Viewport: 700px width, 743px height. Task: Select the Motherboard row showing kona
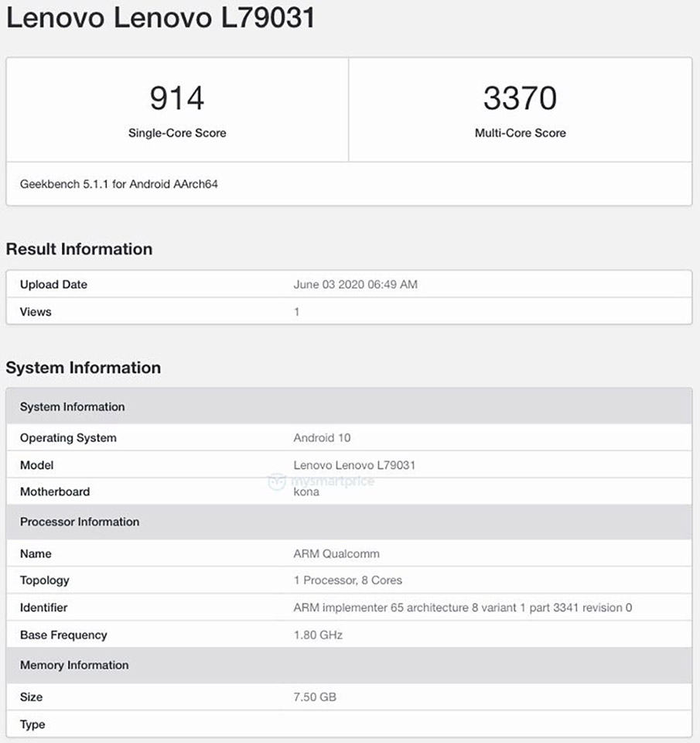[348, 491]
